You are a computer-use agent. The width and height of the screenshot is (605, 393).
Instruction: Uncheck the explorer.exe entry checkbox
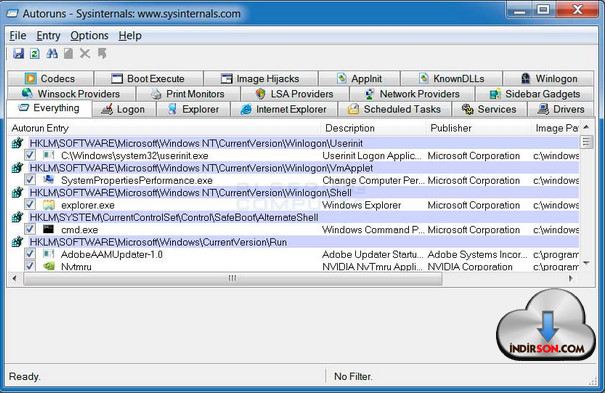30,204
